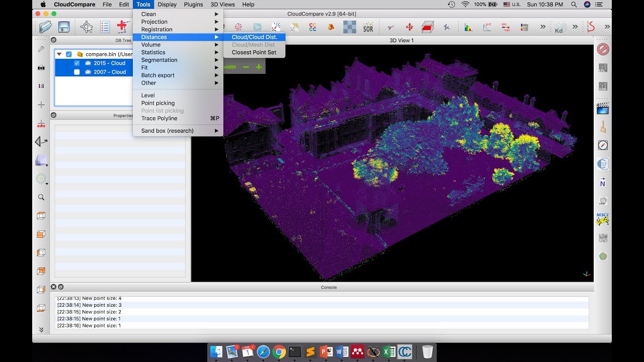The width and height of the screenshot is (644, 362).
Task: Uncheck the 2015 - Cloud checkbox
Action: tap(77, 63)
